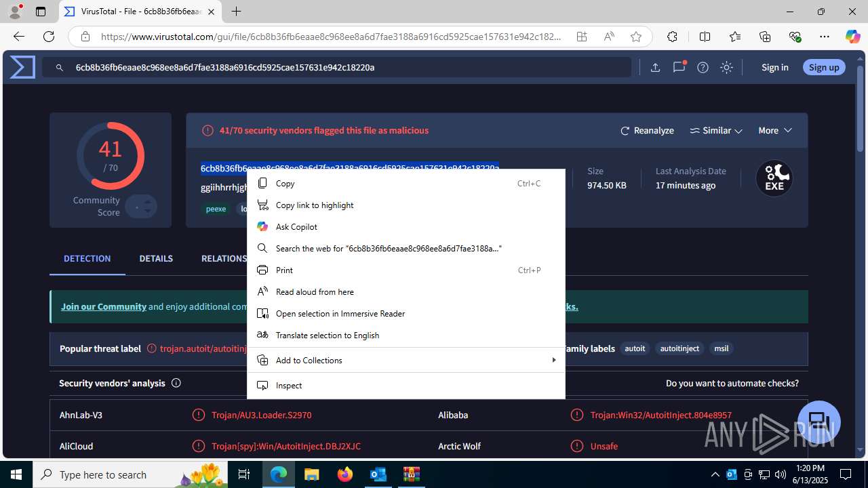The height and width of the screenshot is (488, 868).
Task: Expand the Similar dropdown
Action: 716,130
